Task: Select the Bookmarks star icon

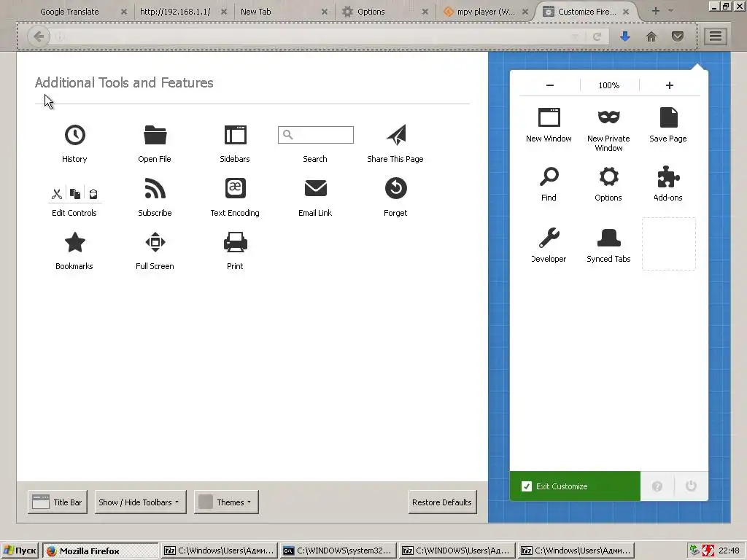Action: coord(75,242)
